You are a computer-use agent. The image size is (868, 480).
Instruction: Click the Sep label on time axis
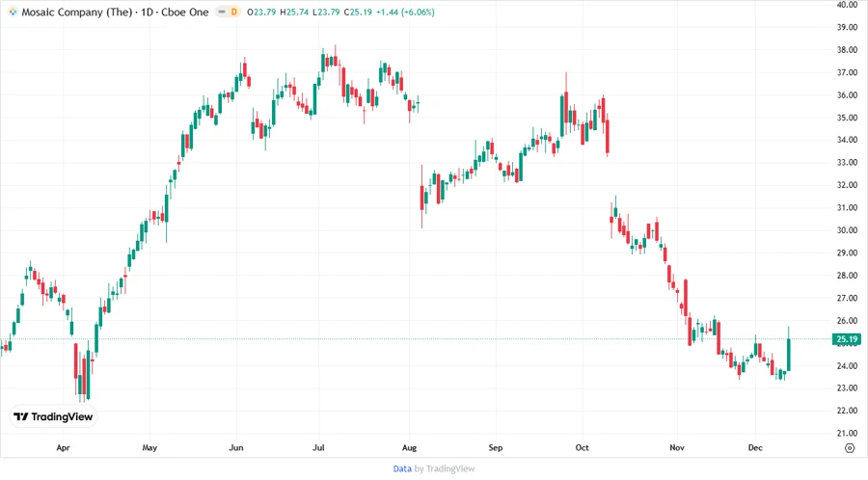point(496,447)
